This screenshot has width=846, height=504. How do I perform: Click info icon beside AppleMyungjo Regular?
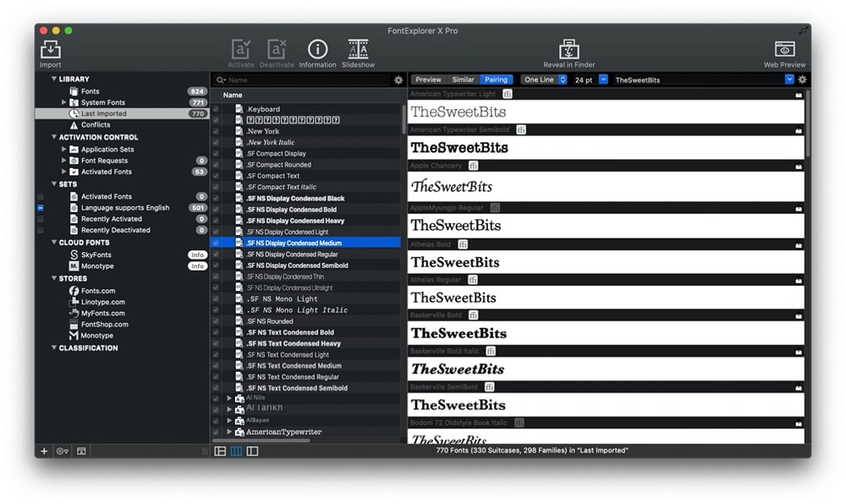tap(495, 207)
